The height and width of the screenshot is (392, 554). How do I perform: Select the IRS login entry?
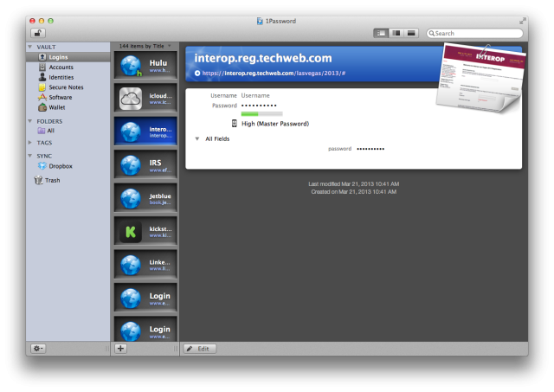145,165
